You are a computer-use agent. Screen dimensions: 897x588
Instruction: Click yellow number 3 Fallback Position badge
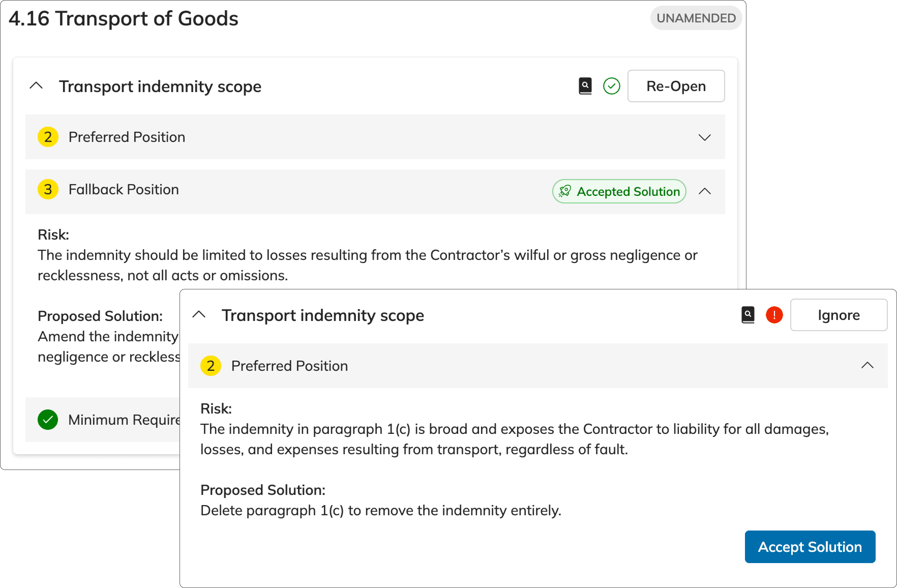point(48,189)
